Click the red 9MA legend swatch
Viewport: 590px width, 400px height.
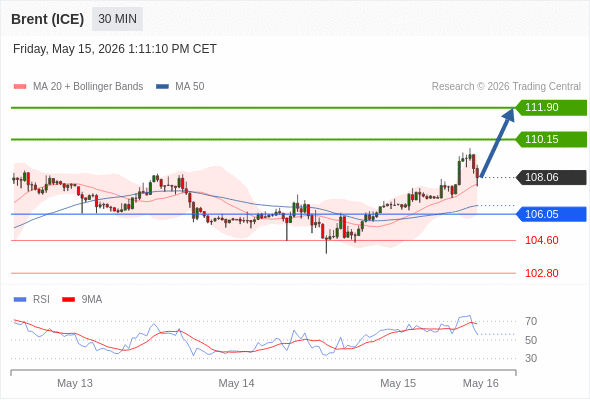coord(68,300)
